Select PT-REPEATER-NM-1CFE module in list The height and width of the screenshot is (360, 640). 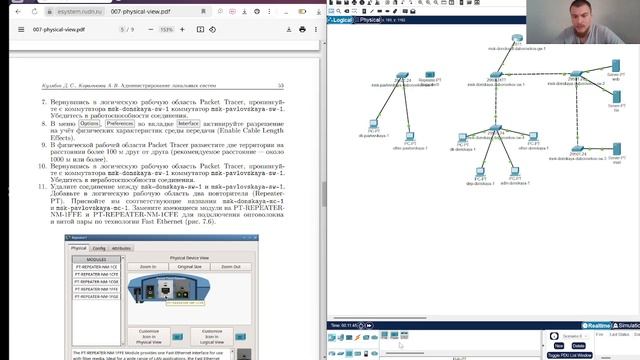point(96,274)
